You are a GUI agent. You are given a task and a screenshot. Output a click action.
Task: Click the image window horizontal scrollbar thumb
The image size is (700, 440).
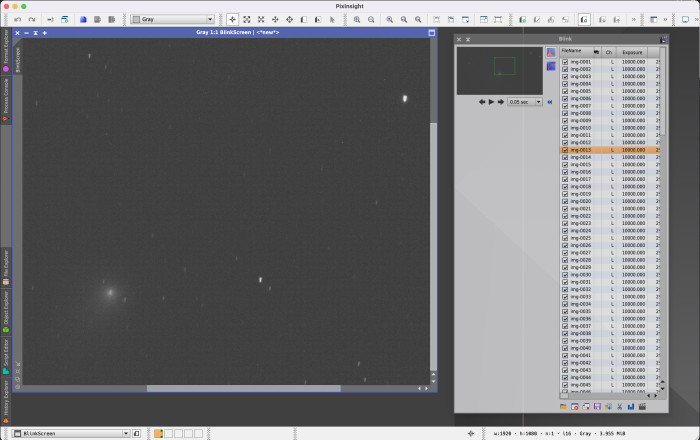click(x=244, y=388)
